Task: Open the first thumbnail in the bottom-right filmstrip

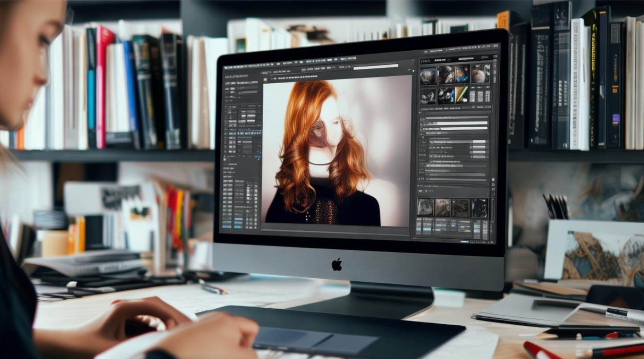Action: tap(425, 207)
